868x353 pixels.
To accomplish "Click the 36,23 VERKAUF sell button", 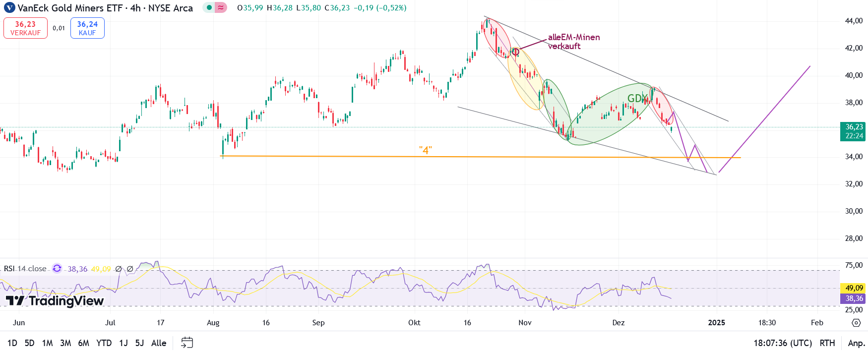I will click(x=26, y=28).
